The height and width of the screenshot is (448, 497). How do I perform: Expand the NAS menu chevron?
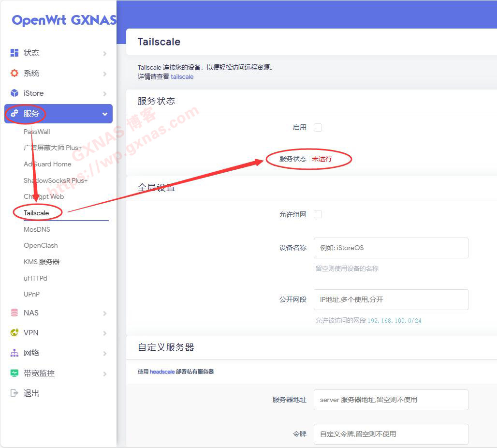[x=104, y=313]
